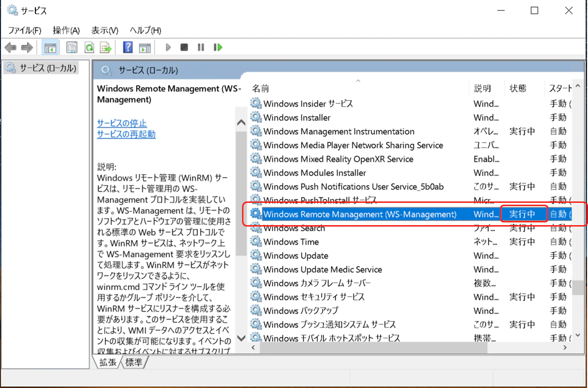Switch to the 標準 tab
The image size is (588, 388).
tap(134, 362)
